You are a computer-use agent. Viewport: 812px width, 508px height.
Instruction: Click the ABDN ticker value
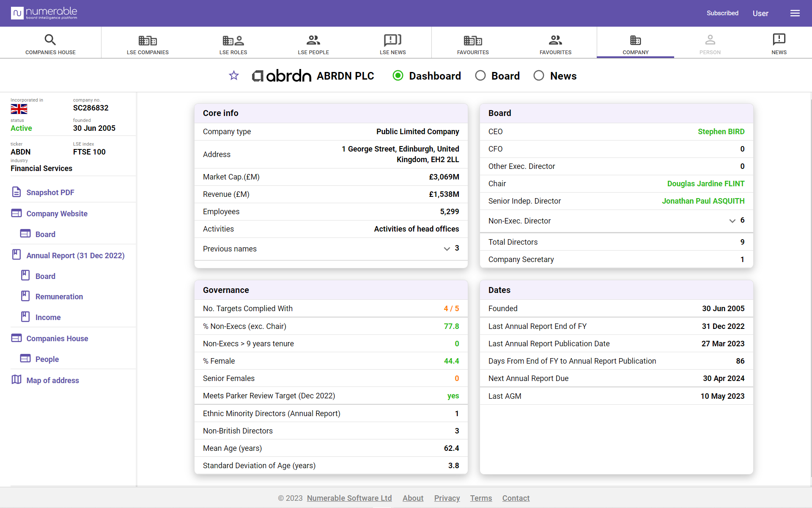21,152
